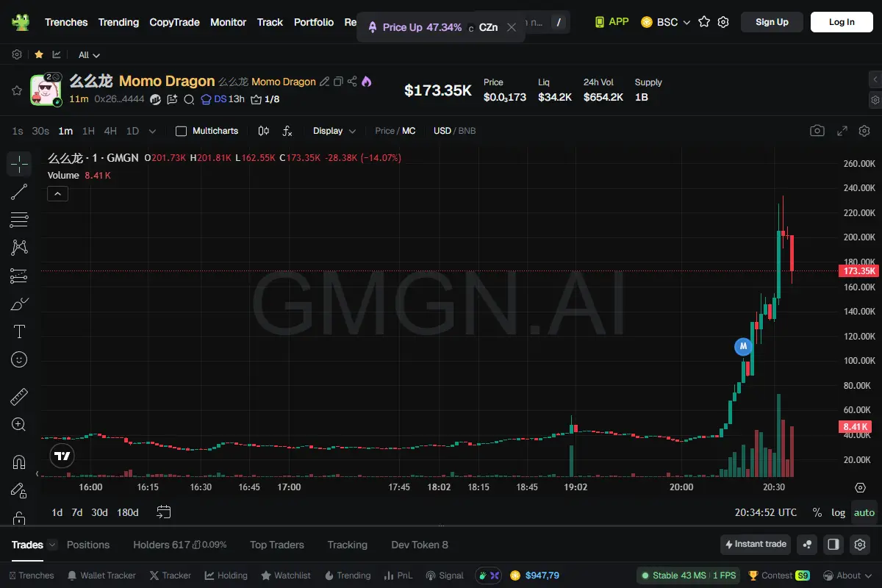Select the text annotation tool
This screenshot has height=588, width=882.
point(19,331)
